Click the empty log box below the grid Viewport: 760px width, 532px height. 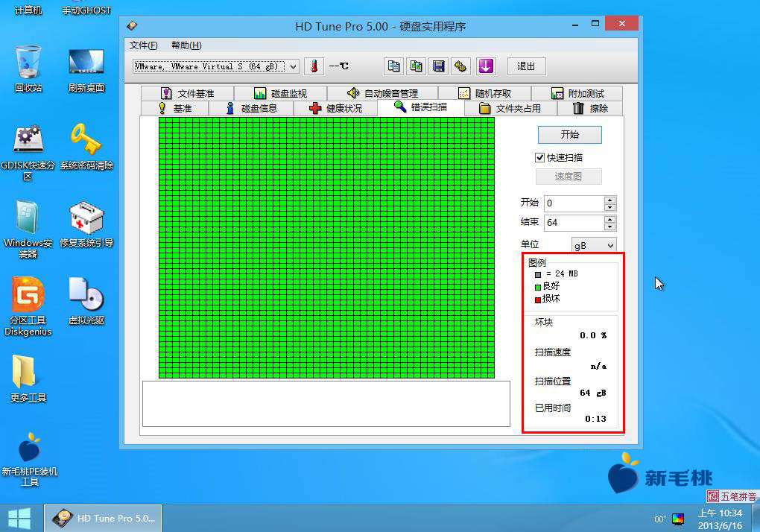pyautogui.click(x=326, y=404)
